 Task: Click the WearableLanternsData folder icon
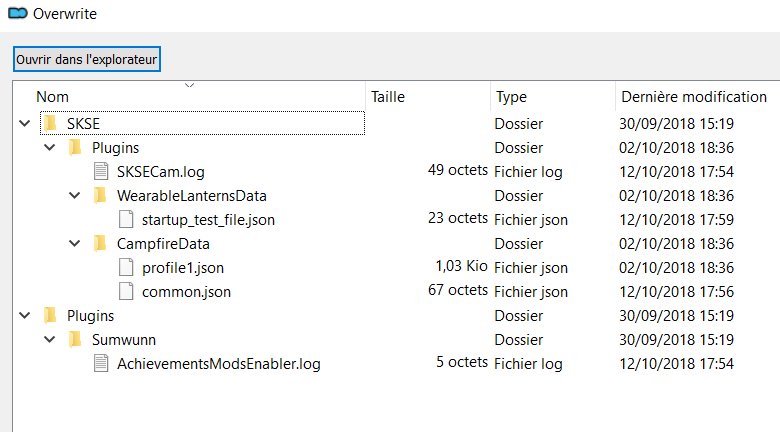point(99,195)
